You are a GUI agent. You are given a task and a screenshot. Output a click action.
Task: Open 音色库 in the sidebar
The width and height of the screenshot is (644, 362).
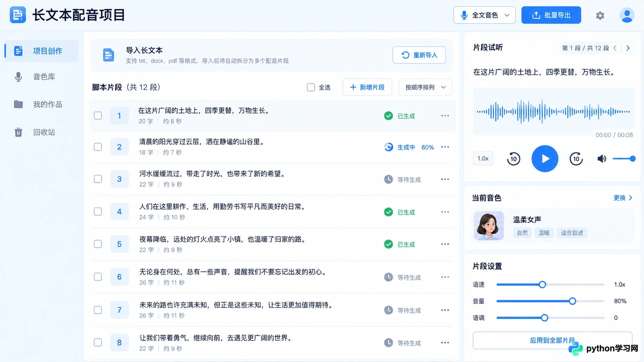tap(42, 77)
